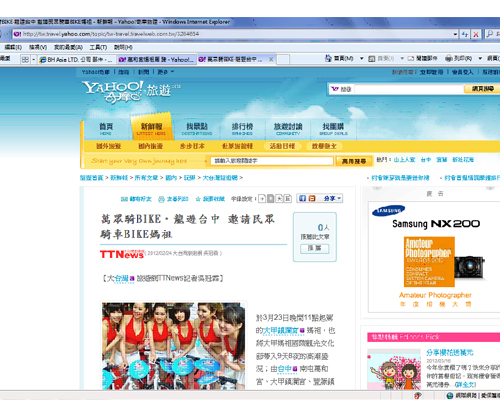Click the internet zone globe in status bar

point(450,395)
